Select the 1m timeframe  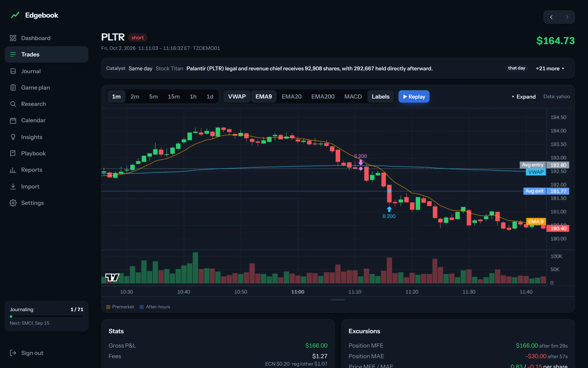(x=116, y=97)
